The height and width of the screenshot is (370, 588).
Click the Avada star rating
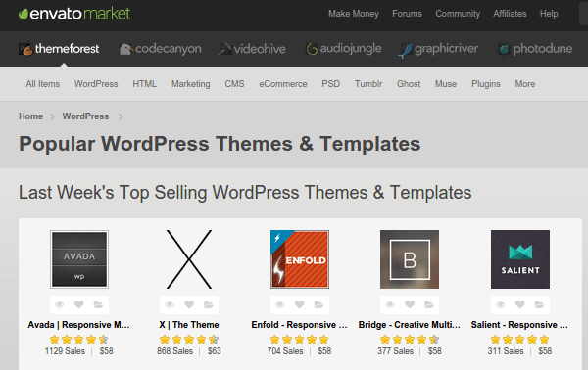pos(78,340)
